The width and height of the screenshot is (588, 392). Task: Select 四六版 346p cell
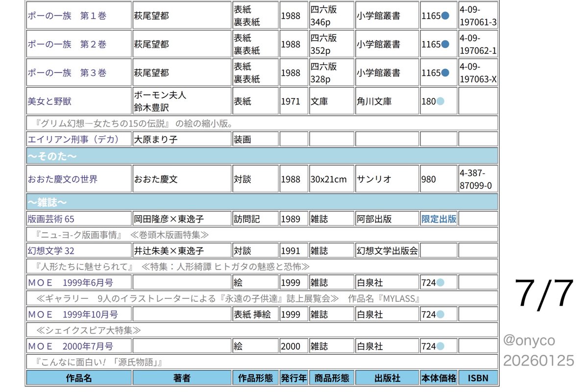[331, 16]
